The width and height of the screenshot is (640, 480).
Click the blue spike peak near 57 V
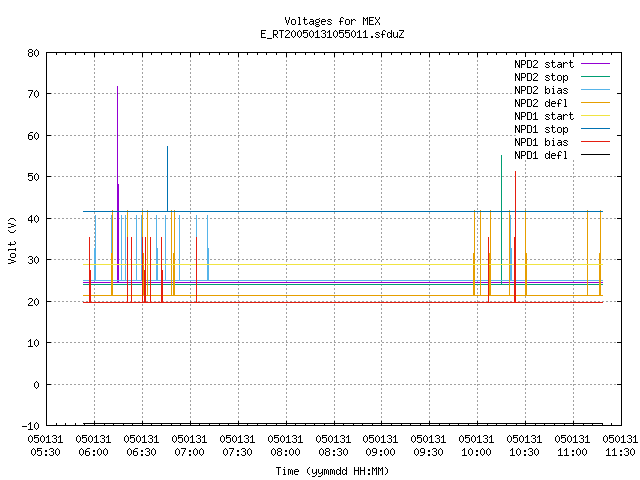click(x=167, y=147)
